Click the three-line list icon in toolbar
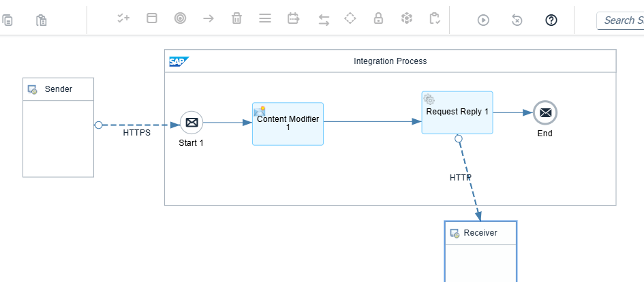Image resolution: width=644 pixels, height=282 pixels. pos(265,18)
